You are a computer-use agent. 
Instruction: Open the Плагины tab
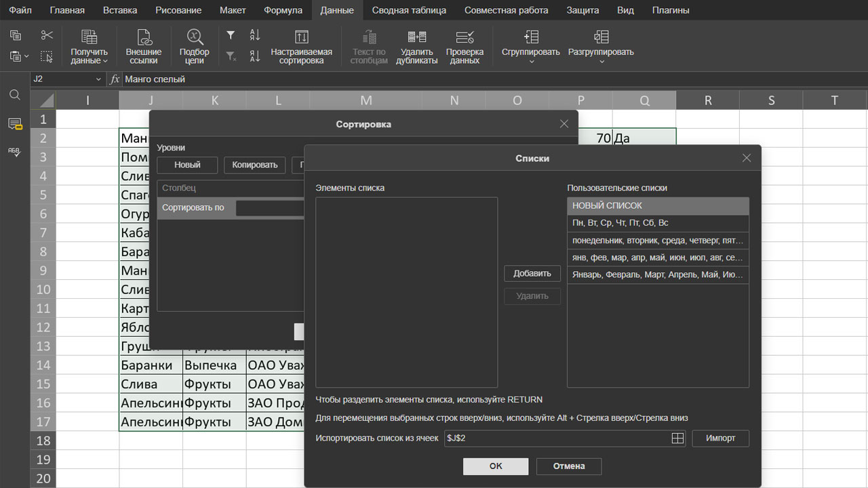(x=671, y=10)
